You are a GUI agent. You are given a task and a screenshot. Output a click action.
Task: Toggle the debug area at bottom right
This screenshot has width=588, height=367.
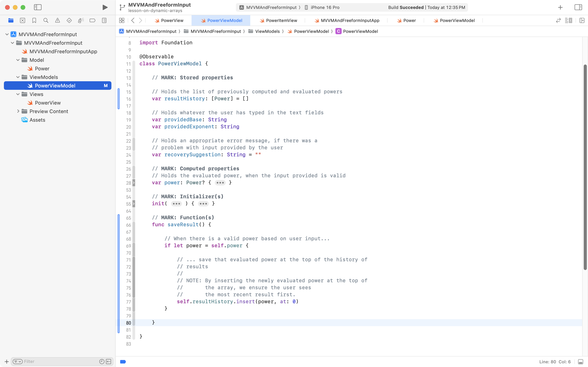coord(580,362)
